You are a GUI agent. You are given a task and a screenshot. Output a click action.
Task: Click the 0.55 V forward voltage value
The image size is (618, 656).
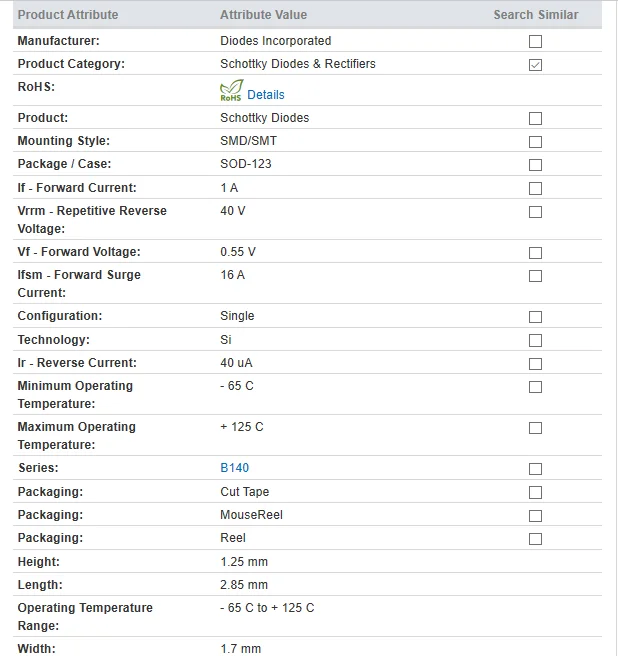pos(238,252)
